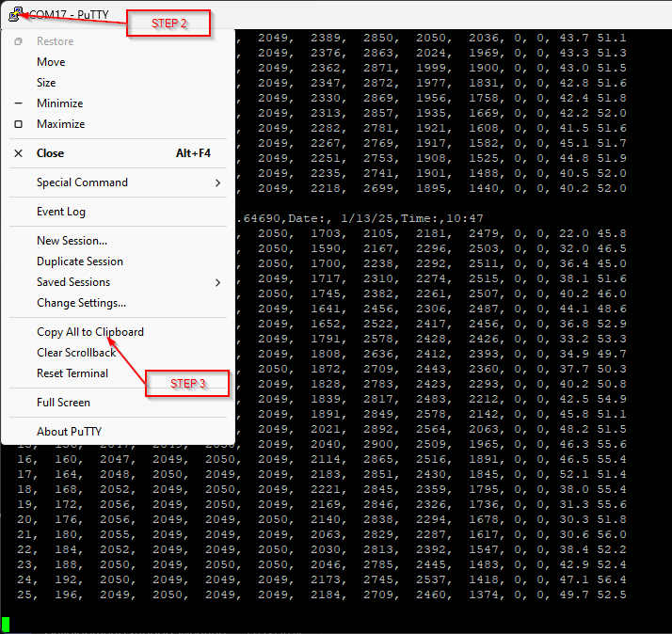Open the Event Log

(61, 212)
